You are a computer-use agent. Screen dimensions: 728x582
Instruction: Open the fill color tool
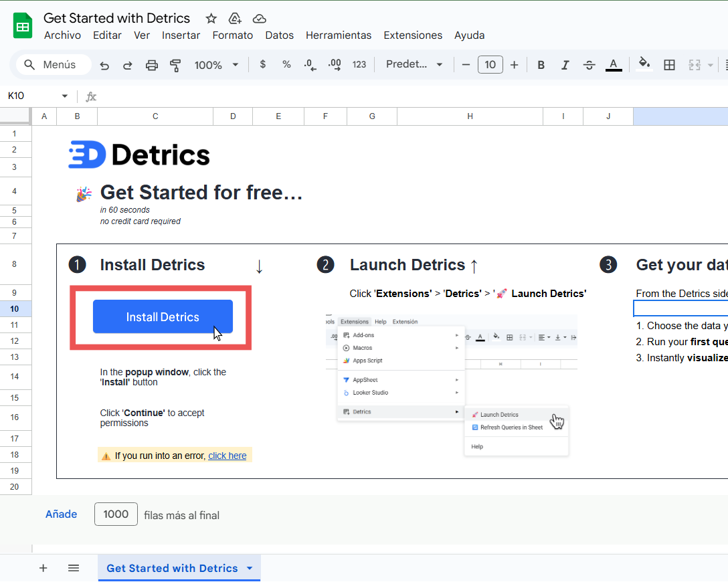(x=644, y=64)
